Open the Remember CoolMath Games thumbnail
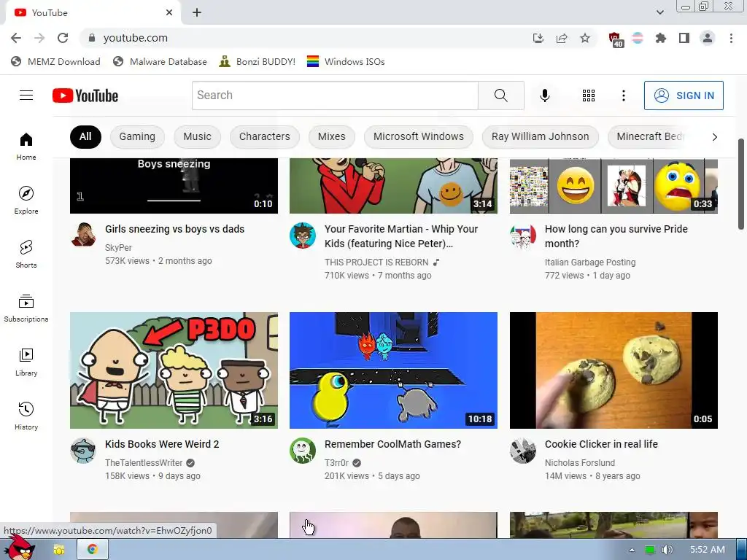Screen dimensions: 747x560 pos(393,370)
